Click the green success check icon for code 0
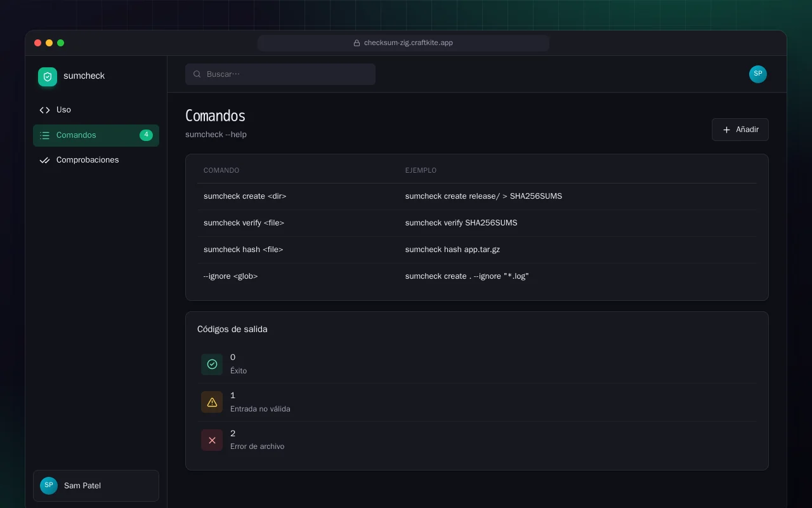 tap(212, 364)
